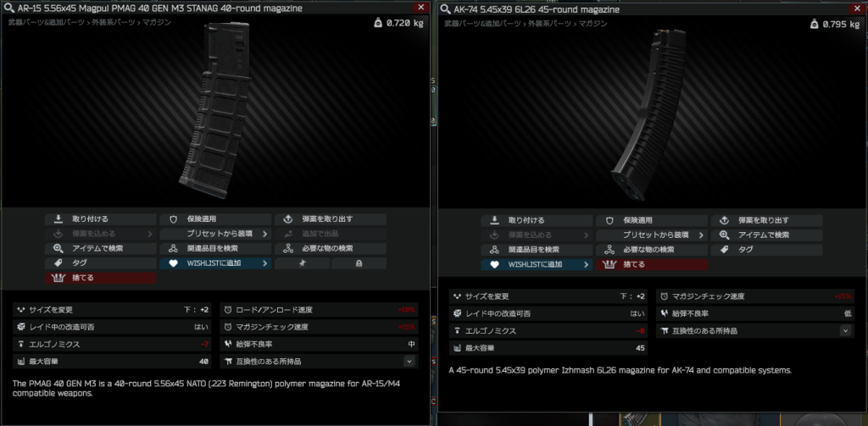Click the red 捨てる button in the PMAG window
The height and width of the screenshot is (426, 868).
(101, 278)
